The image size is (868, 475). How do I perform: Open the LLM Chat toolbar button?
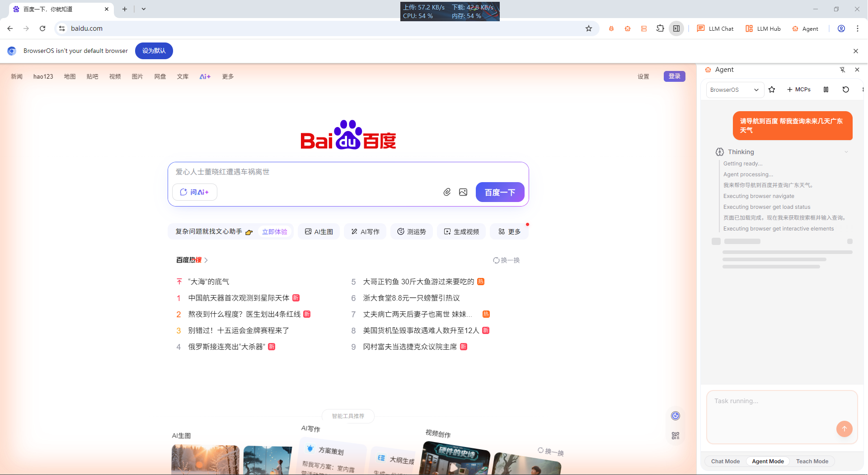point(715,28)
